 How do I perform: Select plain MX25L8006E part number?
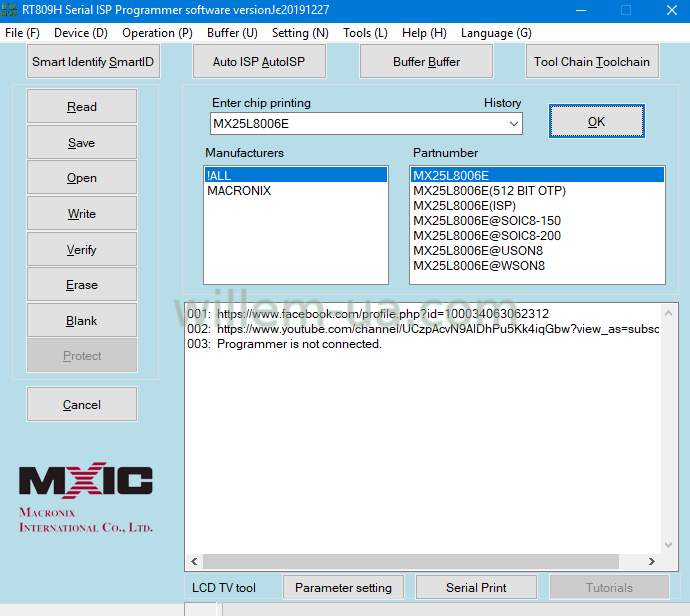click(x=537, y=175)
